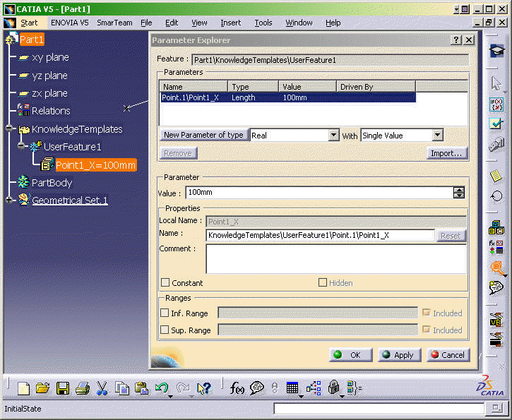Open the Single Value dropdown

point(437,135)
